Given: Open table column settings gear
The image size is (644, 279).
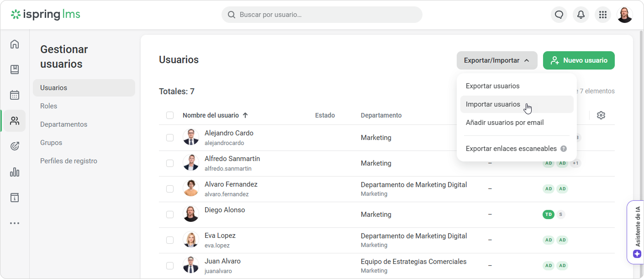Looking at the screenshot, I should [601, 115].
